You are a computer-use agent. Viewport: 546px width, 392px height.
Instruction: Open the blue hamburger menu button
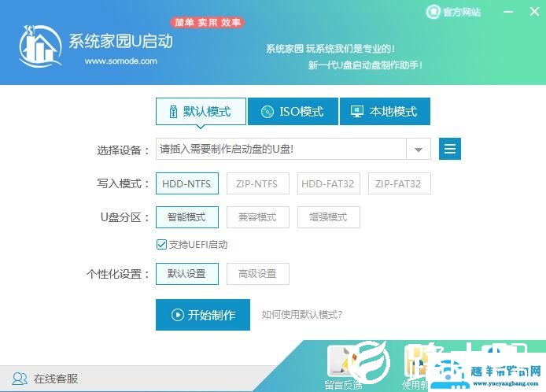click(449, 149)
